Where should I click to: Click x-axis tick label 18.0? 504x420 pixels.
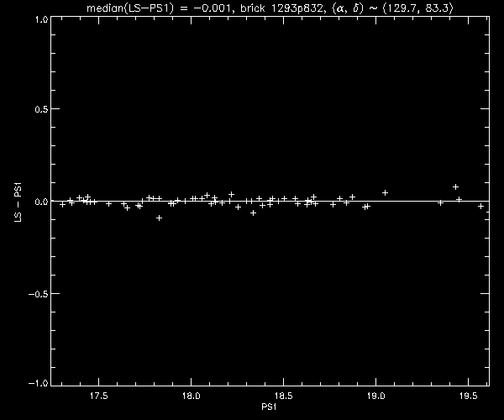(192, 396)
